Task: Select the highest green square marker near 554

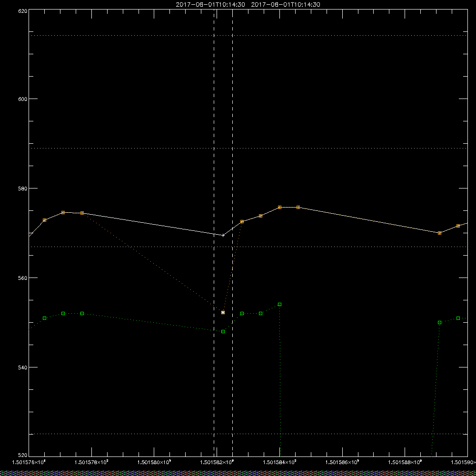Action: pyautogui.click(x=279, y=304)
